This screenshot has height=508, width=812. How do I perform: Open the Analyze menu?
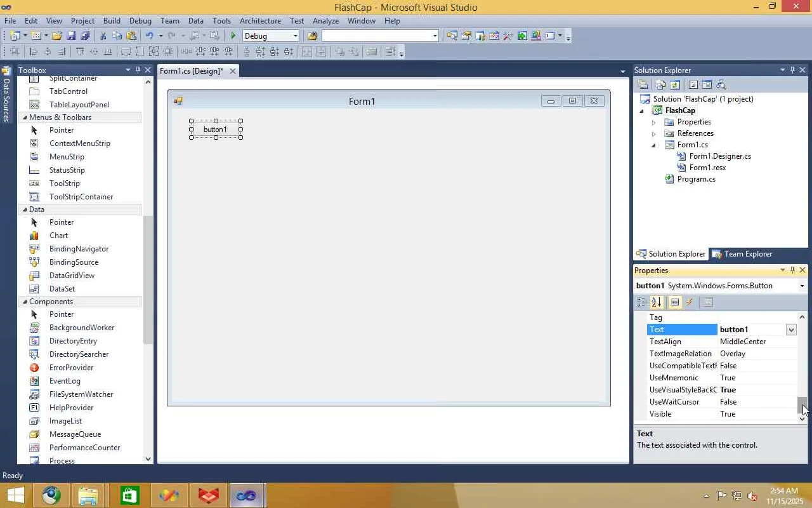click(x=325, y=21)
